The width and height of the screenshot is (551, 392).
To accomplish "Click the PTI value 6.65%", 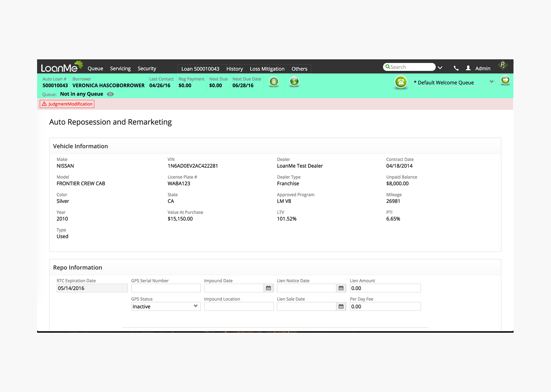I will (x=393, y=219).
